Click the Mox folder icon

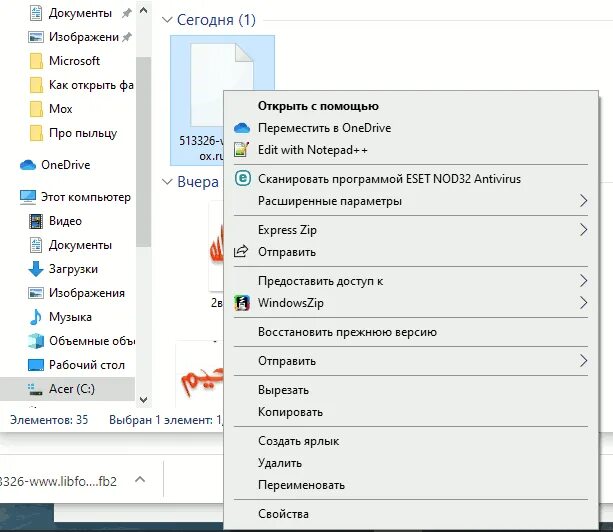coord(36,109)
